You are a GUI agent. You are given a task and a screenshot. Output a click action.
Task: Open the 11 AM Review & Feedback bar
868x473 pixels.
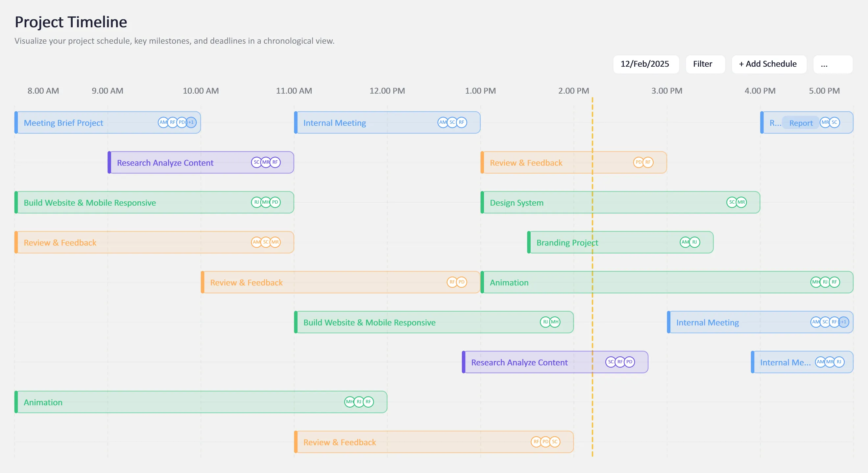(434, 442)
